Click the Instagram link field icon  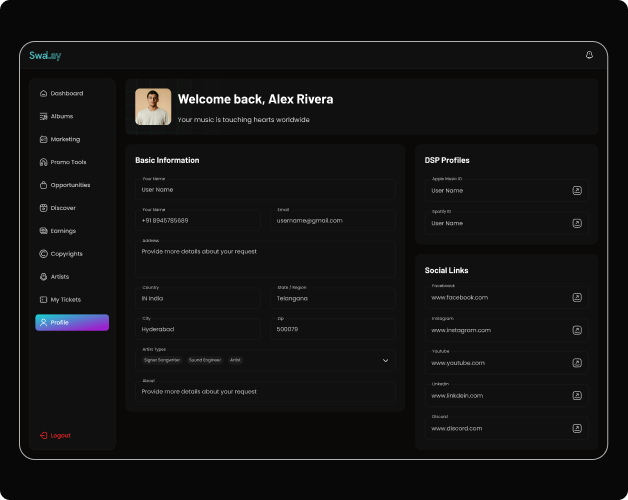point(577,330)
